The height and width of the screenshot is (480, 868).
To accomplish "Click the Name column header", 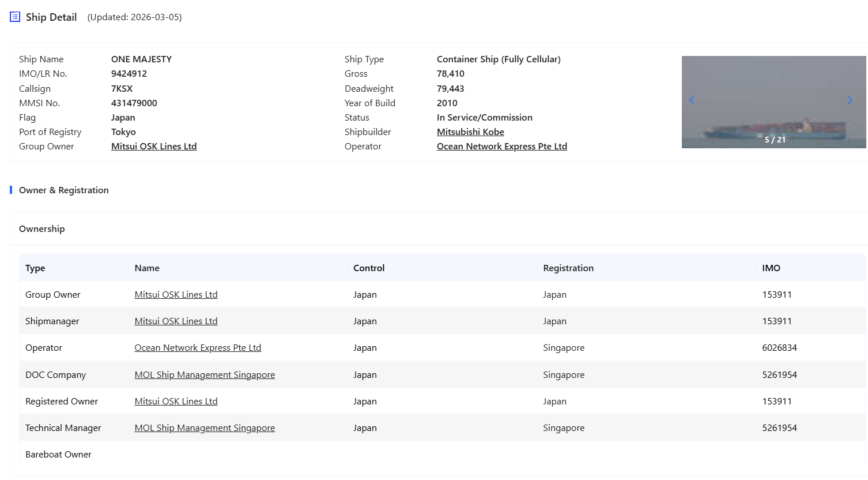I will coord(147,268).
